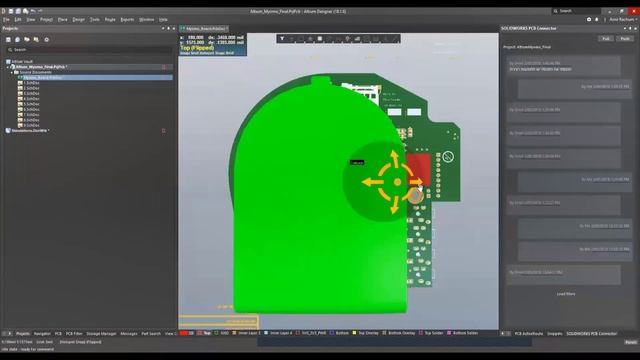Click the Altium Vault icon in tree
This screenshot has height=360, width=640.
point(8,62)
